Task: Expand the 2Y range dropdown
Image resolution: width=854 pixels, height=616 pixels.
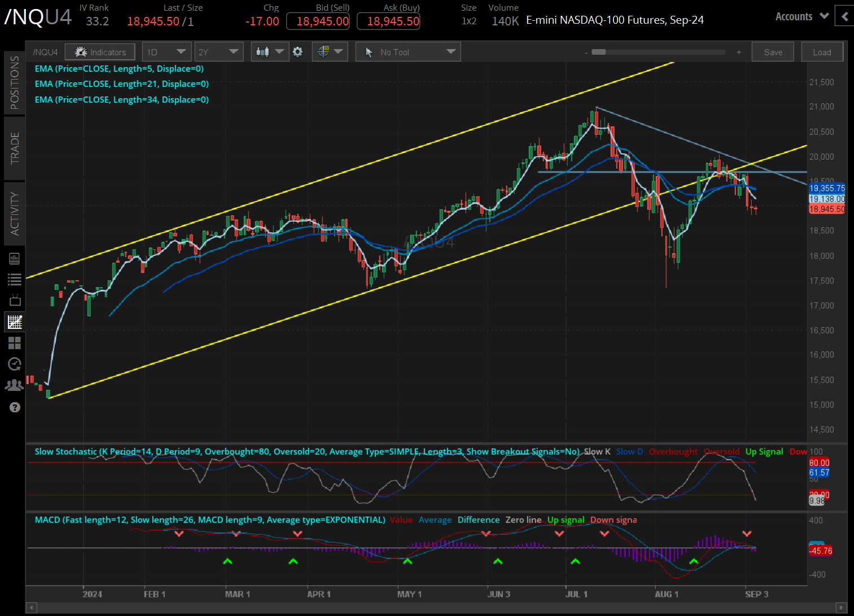Action: coord(219,51)
